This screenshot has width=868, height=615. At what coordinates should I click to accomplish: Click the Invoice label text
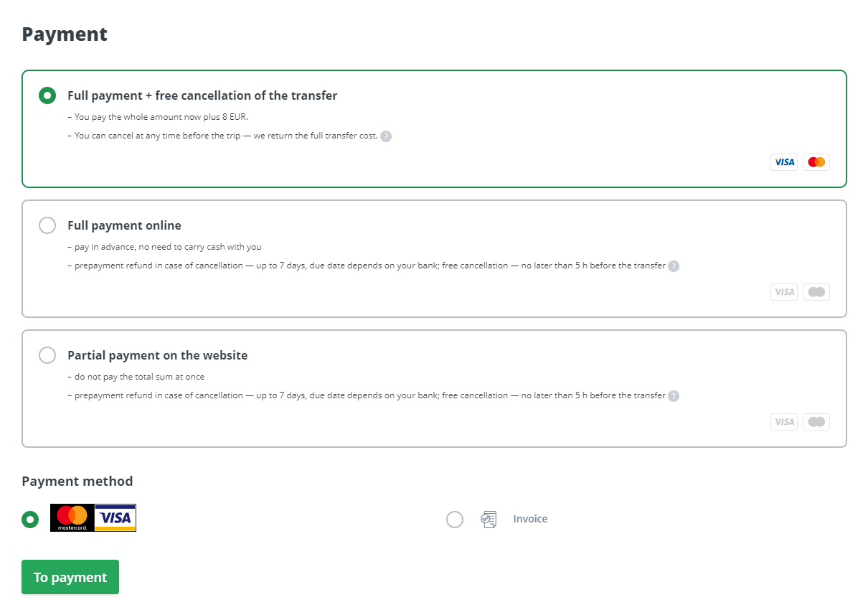(530, 519)
